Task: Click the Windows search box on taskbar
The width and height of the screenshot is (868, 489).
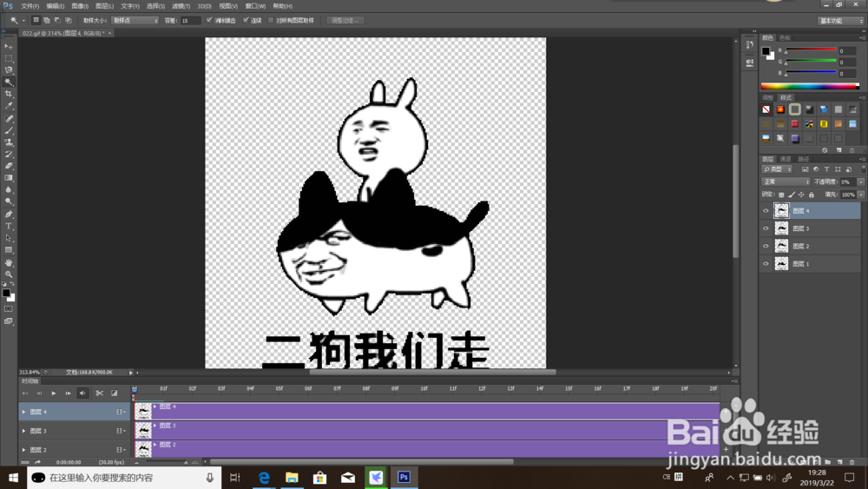Action: (124, 478)
